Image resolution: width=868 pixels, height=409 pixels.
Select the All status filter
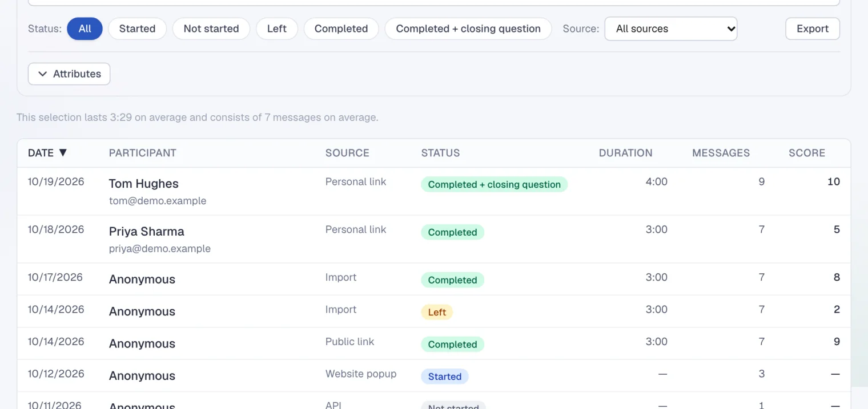pos(85,29)
